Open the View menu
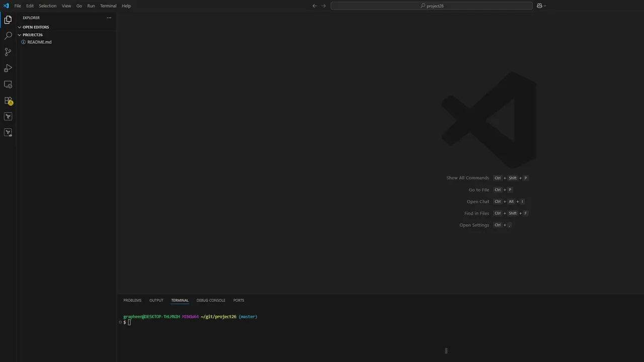Viewport: 644px width, 362px height. pos(66,6)
